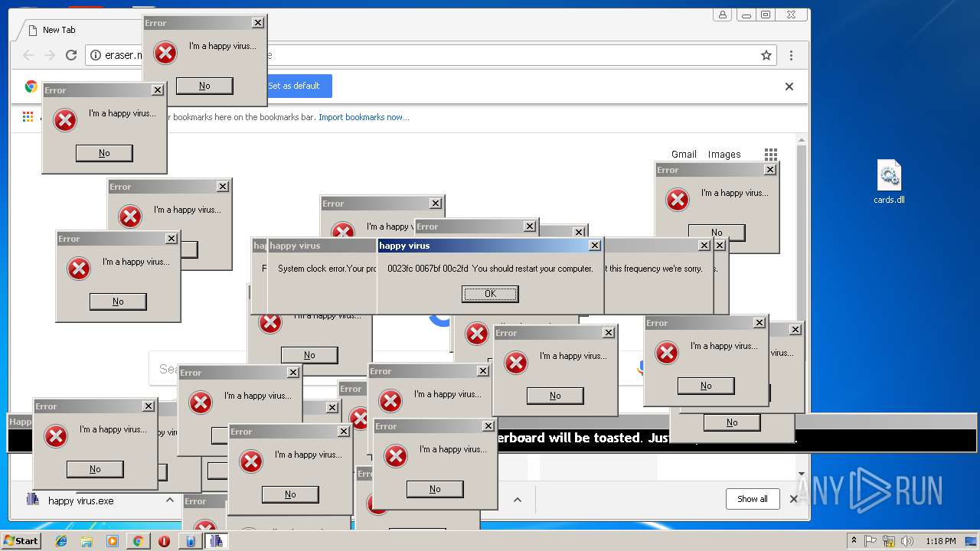Open Chrome's three-dot customize menu
The height and width of the screenshot is (551, 980).
(x=791, y=55)
